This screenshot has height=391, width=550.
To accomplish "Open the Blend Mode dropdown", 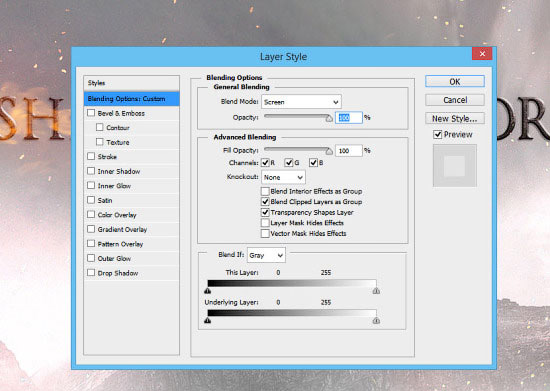I will [301, 102].
